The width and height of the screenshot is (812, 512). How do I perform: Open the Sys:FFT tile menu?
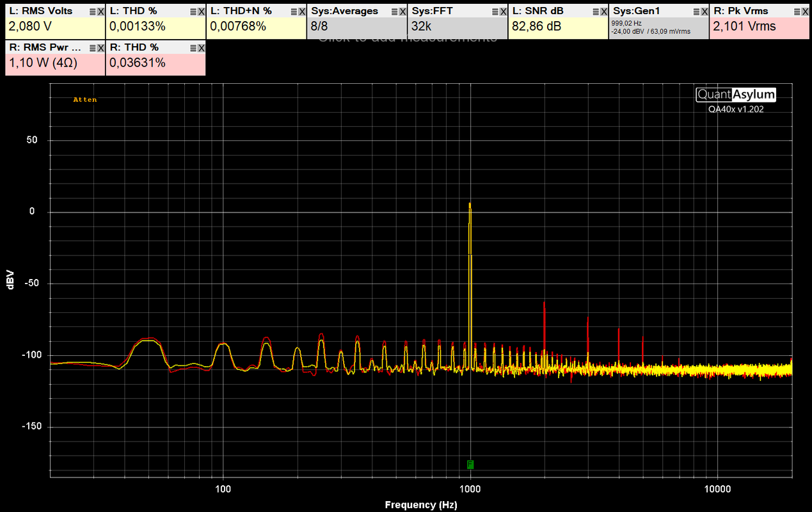495,12
